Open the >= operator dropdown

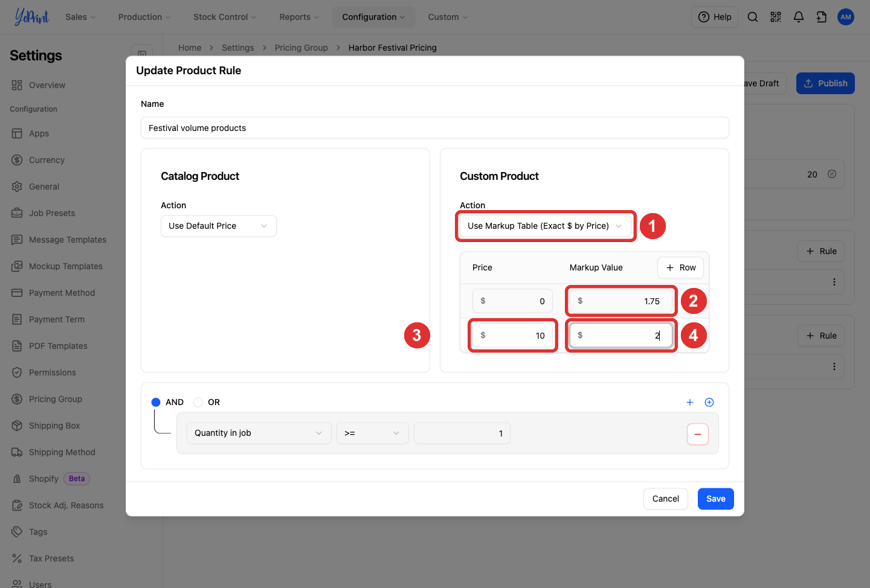coord(373,433)
